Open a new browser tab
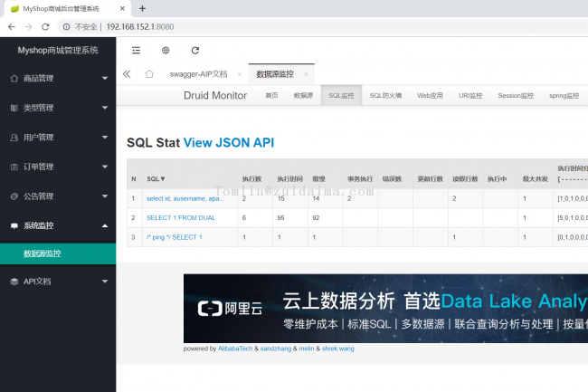The width and height of the screenshot is (588, 392). (143, 8)
